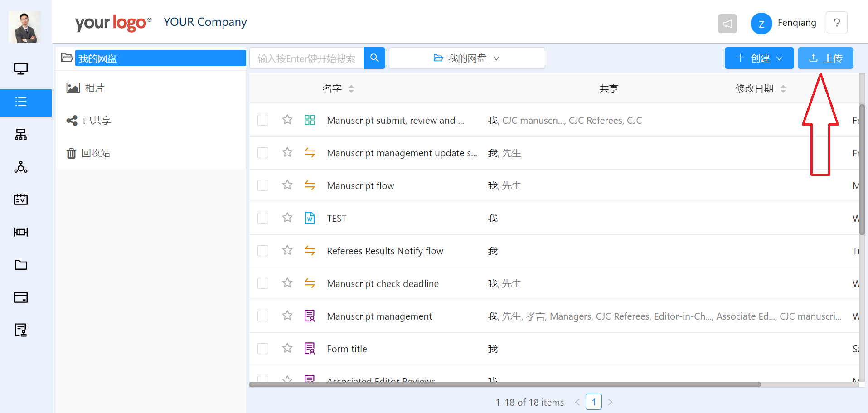Open the 我的网盘 location dropdown
This screenshot has height=413, width=868.
click(466, 58)
